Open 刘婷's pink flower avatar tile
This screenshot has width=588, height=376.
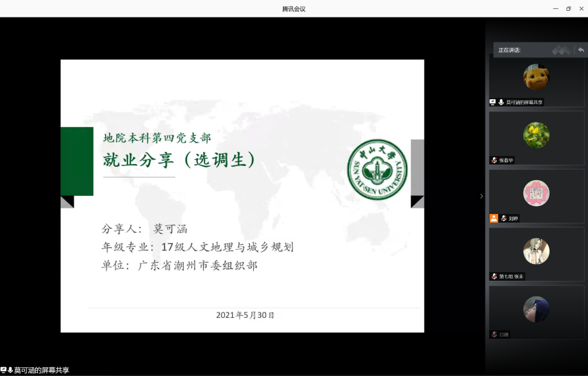[536, 194]
